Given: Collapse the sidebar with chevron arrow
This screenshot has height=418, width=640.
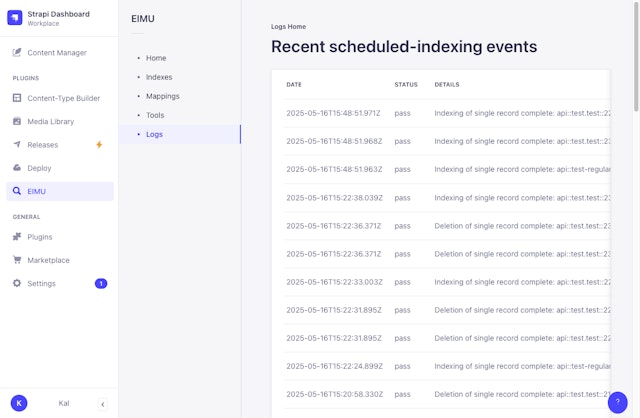Looking at the screenshot, I should point(102,403).
